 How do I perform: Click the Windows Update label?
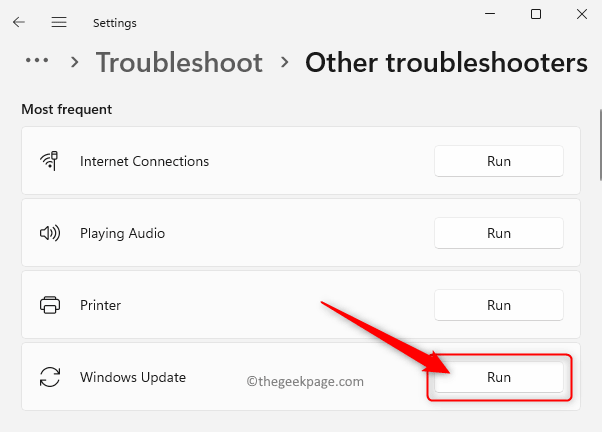[x=133, y=377]
